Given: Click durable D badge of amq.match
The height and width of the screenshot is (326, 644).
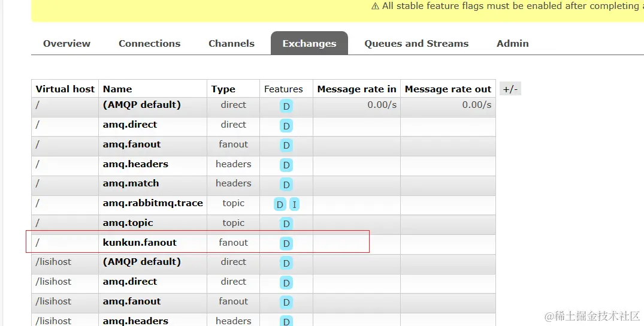Looking at the screenshot, I should [286, 185].
